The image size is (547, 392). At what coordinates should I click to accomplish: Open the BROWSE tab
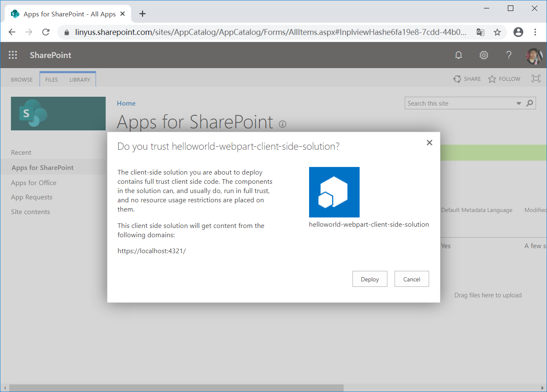click(21, 79)
